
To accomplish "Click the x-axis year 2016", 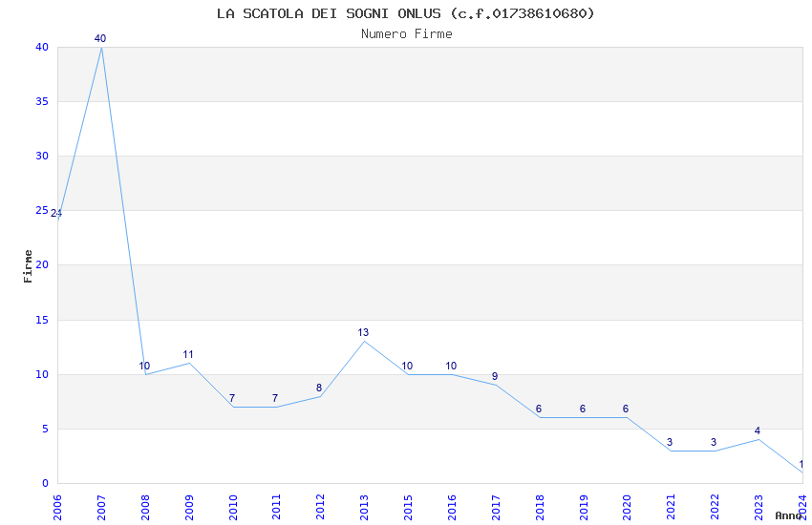I will click(x=452, y=507).
